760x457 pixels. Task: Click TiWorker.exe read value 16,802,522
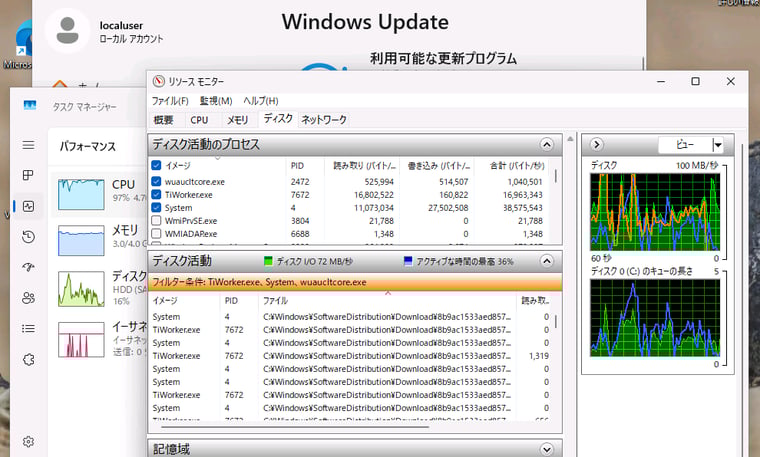pyautogui.click(x=374, y=195)
